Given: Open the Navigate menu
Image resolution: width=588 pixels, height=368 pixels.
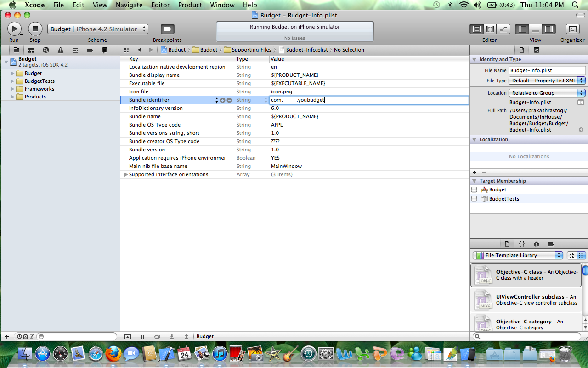Looking at the screenshot, I should [129, 5].
